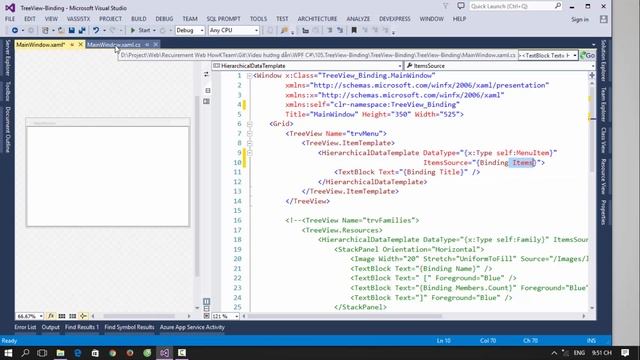Open Find Symbol Results tab
This screenshot has height=360, width=640.
pos(129,327)
